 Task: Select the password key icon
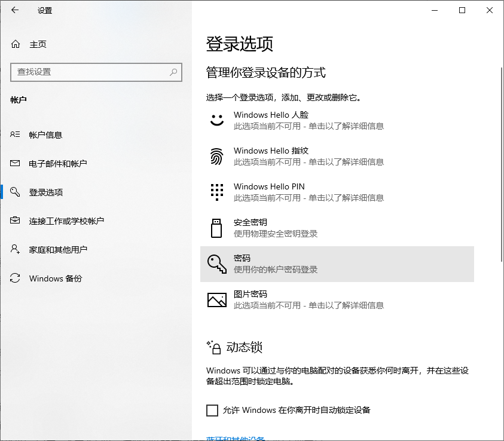tap(216, 264)
